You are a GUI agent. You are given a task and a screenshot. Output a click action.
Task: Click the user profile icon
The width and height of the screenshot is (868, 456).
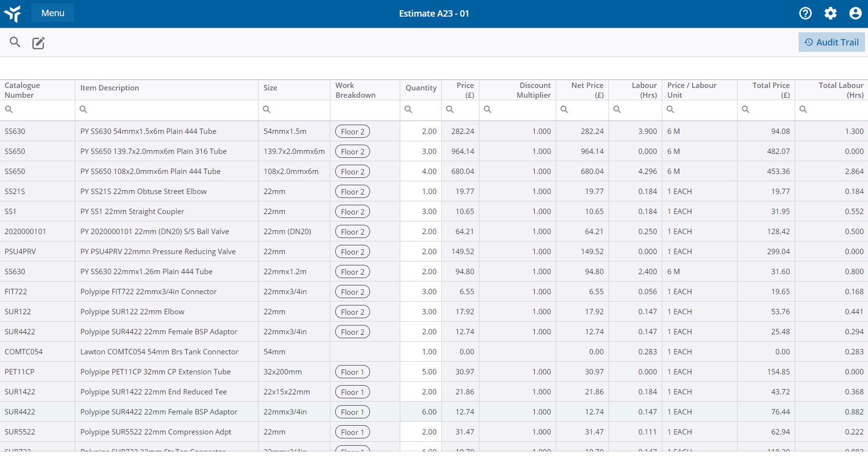[855, 13]
